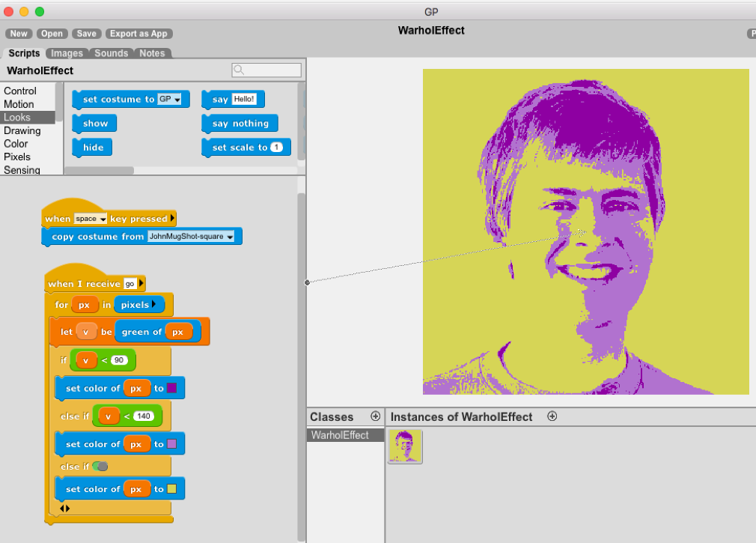
Task: Click the block search input field
Action: (266, 70)
